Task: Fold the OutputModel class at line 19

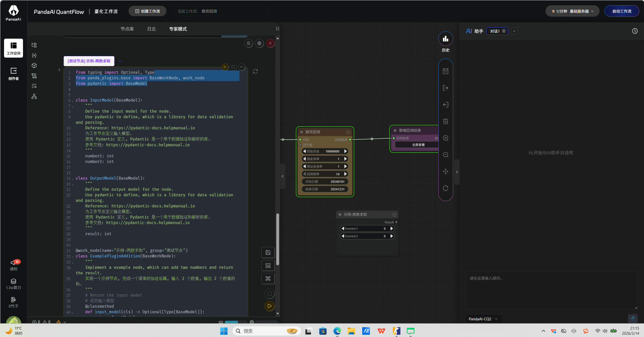Action: tap(73, 179)
